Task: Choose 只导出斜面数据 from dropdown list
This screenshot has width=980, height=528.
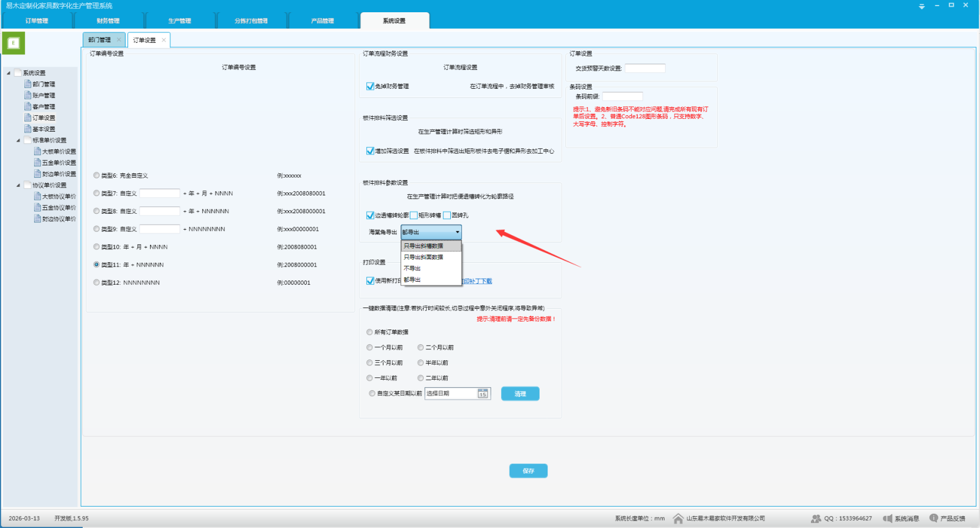Action: pos(423,257)
